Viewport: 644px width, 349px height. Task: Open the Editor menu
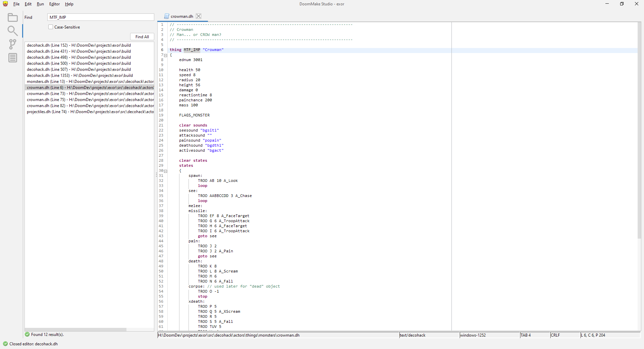click(x=54, y=4)
